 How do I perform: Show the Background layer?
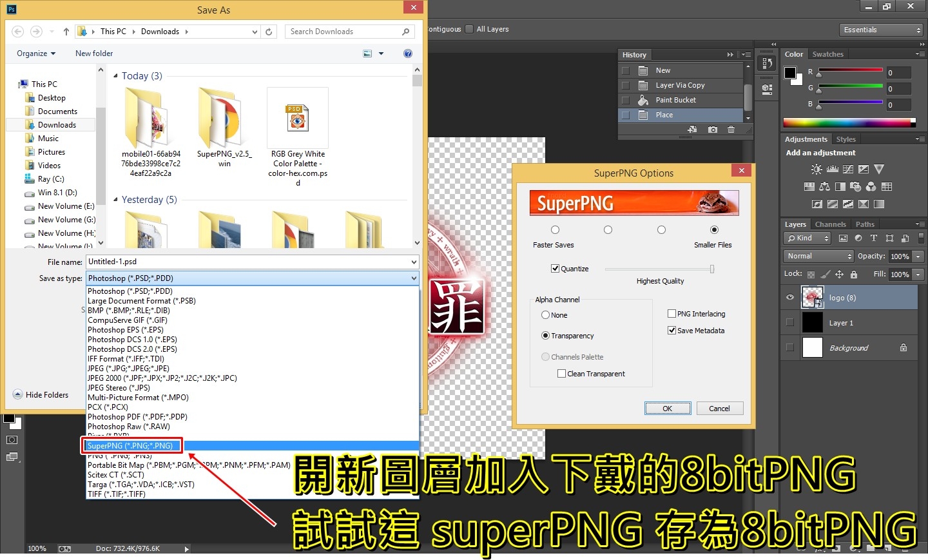pos(790,348)
